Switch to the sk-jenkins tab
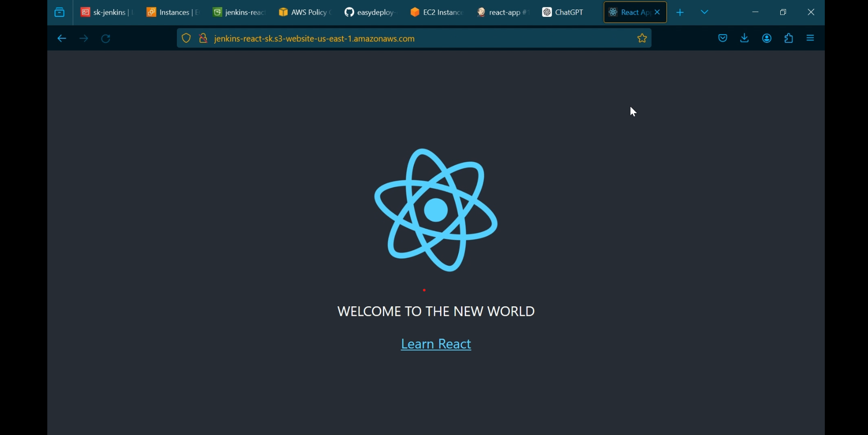868x435 pixels. point(106,13)
